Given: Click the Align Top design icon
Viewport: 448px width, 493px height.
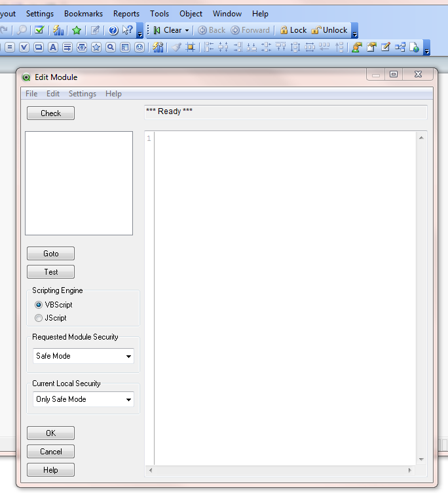Looking at the screenshot, I should pyautogui.click(x=280, y=47).
